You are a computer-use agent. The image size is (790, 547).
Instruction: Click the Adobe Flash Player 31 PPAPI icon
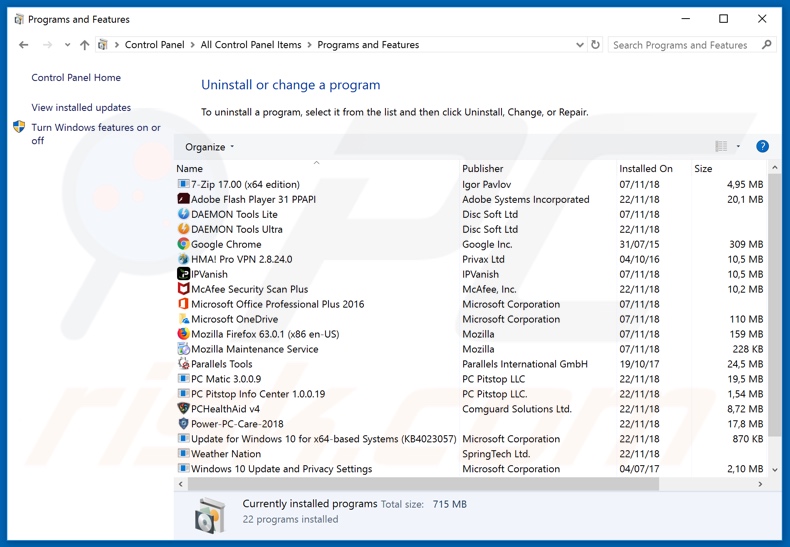coord(183,199)
